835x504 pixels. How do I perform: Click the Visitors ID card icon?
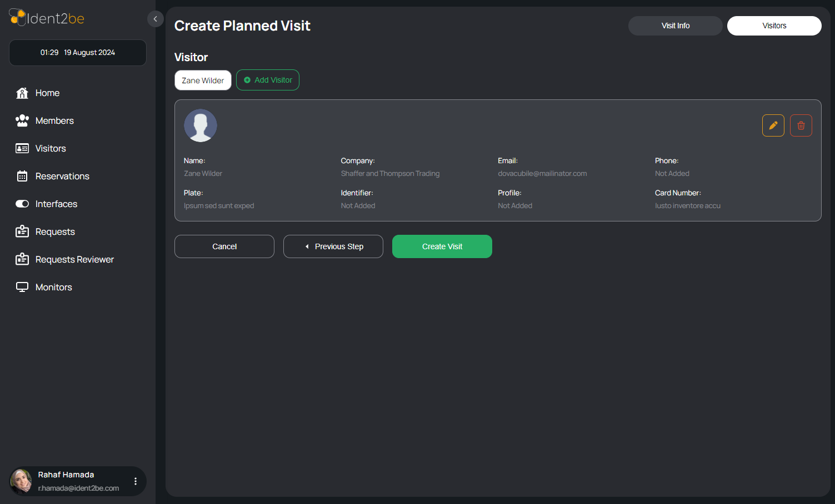[x=22, y=148]
